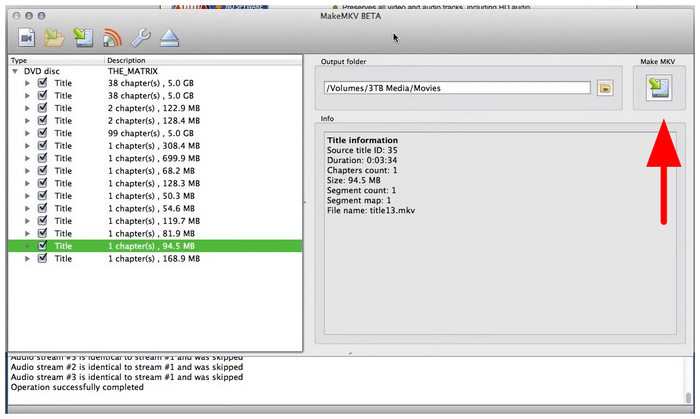Click 'Source title ID: 35' info line
700x419 pixels.
click(362, 150)
